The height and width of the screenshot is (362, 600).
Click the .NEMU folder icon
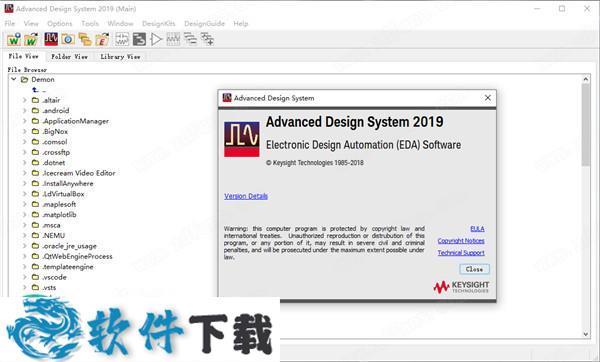36,235
